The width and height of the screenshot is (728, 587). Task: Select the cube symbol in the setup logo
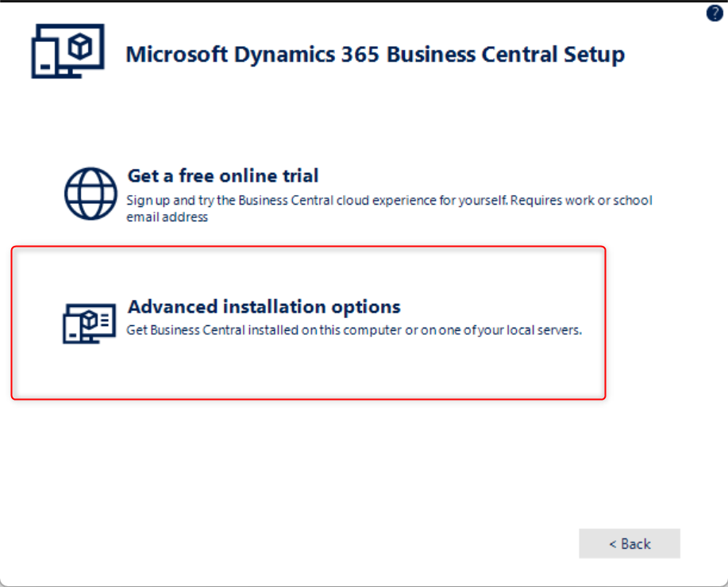(79, 47)
